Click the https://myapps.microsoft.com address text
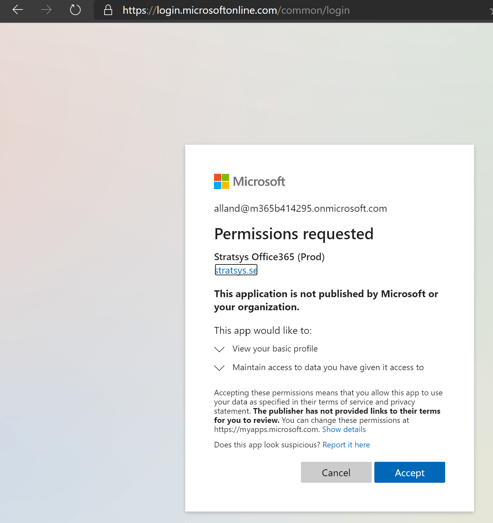493x523 pixels. click(267, 429)
